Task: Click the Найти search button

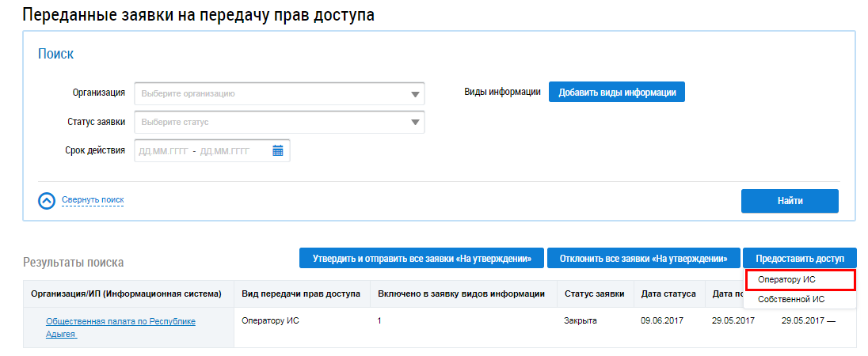Action: 790,201
